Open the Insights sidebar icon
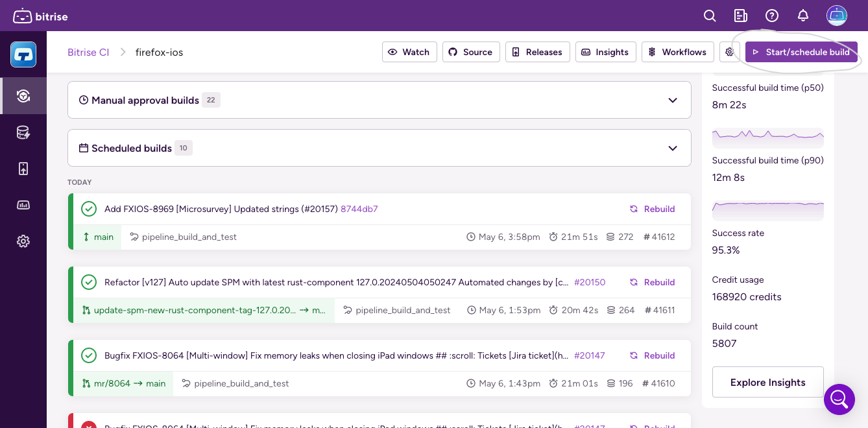The height and width of the screenshot is (428, 868). tap(23, 205)
